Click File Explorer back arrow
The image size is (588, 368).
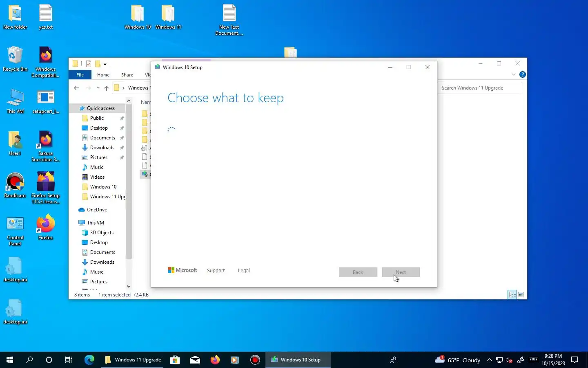tap(76, 88)
